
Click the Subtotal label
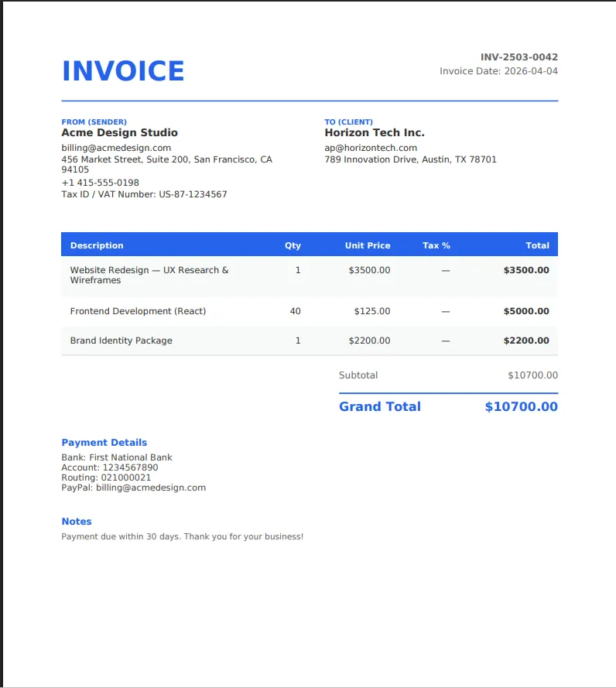pyautogui.click(x=358, y=375)
